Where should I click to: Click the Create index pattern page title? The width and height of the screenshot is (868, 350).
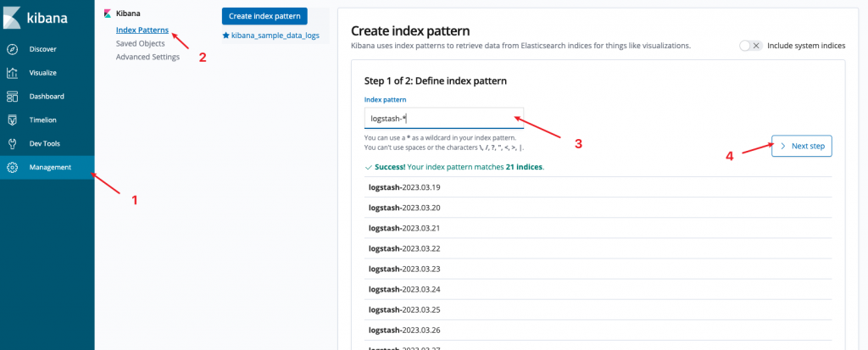410,31
